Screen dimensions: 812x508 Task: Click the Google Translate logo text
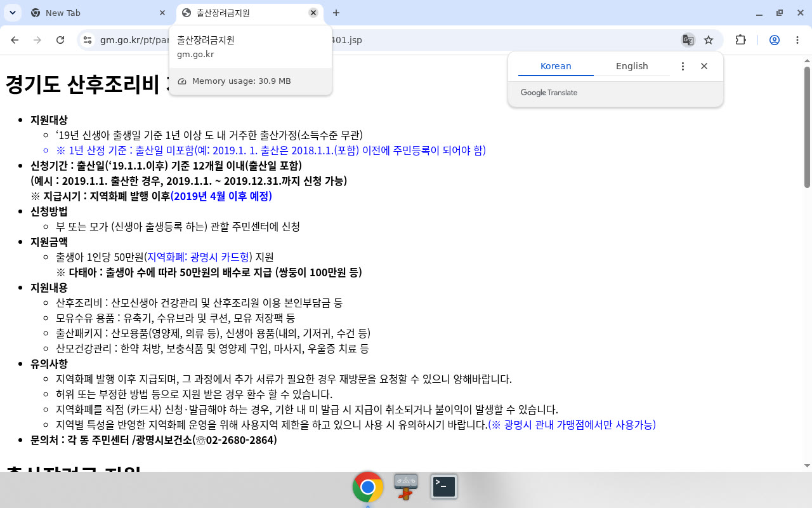pos(549,93)
